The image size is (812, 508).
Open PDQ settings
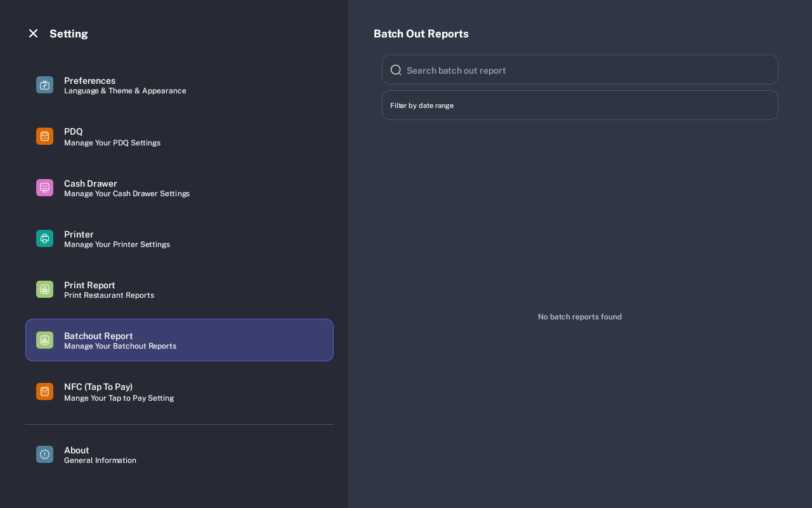[180, 137]
